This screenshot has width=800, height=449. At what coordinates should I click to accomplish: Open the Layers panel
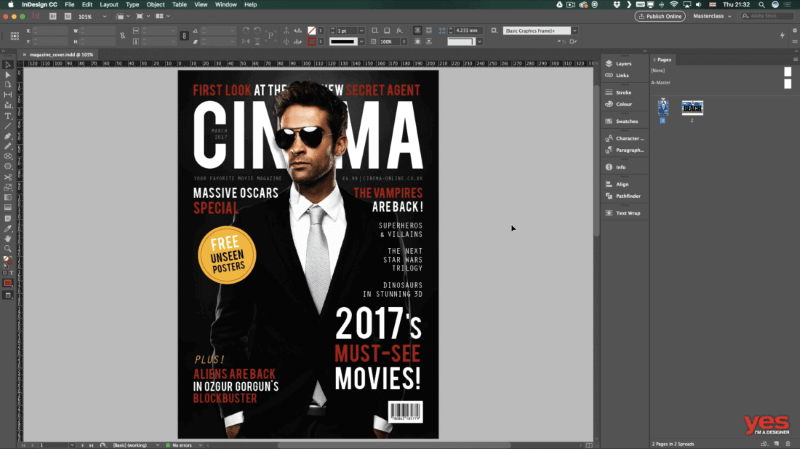[x=624, y=64]
